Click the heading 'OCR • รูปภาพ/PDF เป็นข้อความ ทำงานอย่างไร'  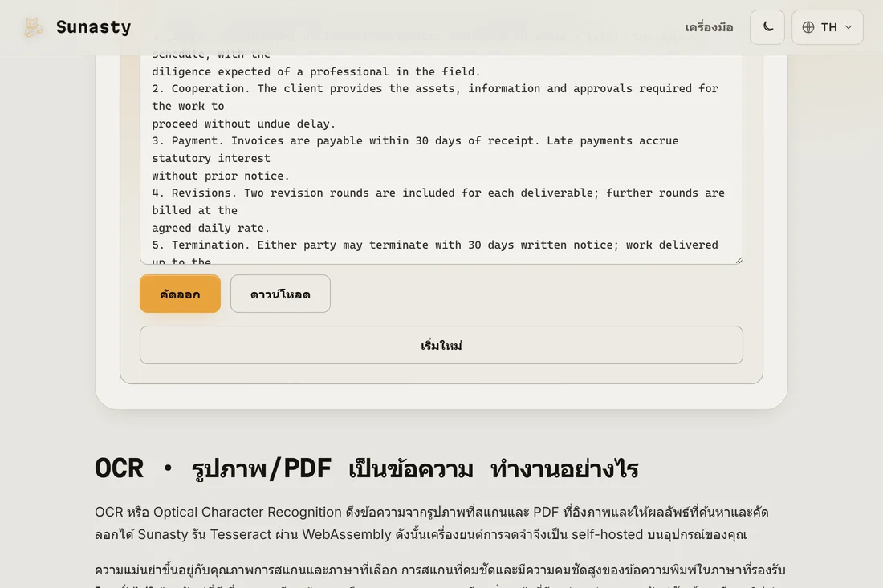click(x=367, y=468)
